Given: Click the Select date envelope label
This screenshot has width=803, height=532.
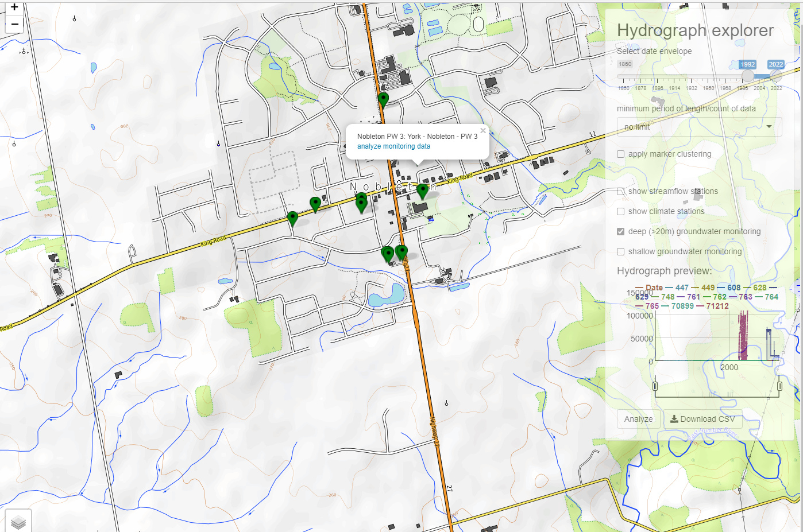Looking at the screenshot, I should click(654, 51).
